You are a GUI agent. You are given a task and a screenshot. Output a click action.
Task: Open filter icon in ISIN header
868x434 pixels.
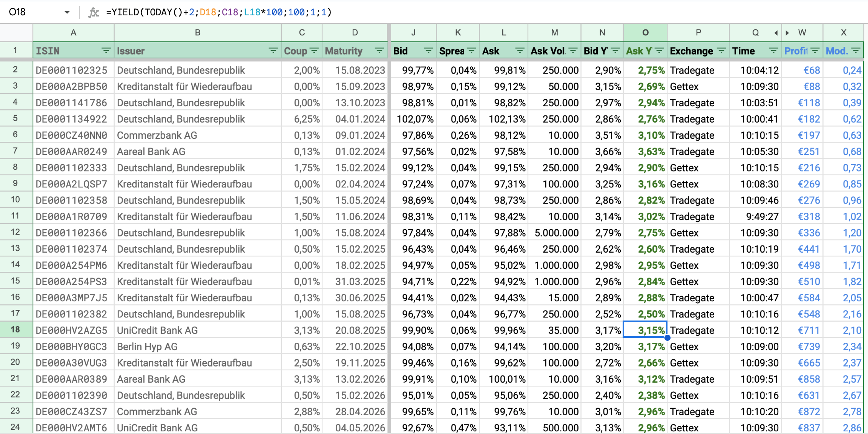(x=106, y=51)
